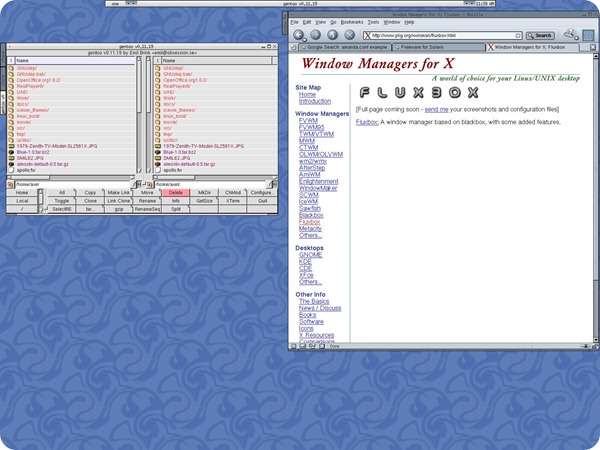Click the left pane path input field
The width and height of the screenshot is (600, 450).
coord(73,185)
